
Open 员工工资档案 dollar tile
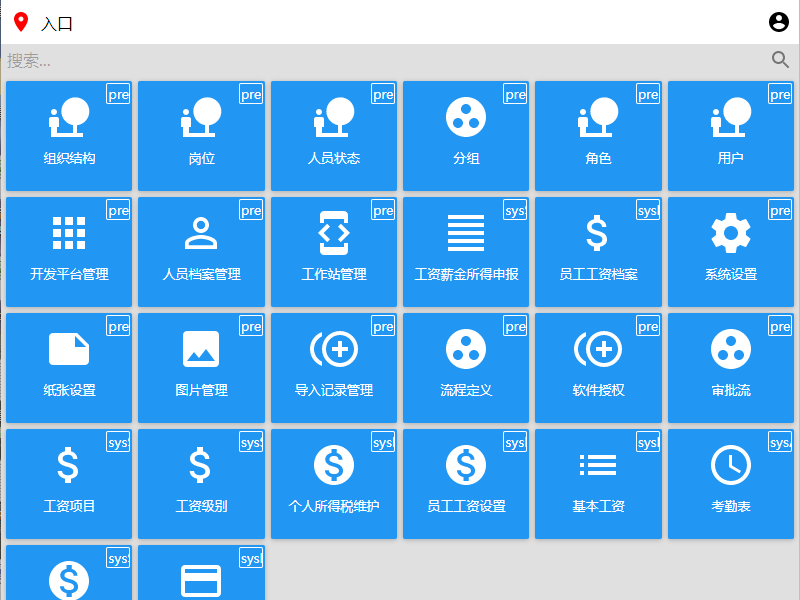[598, 252]
